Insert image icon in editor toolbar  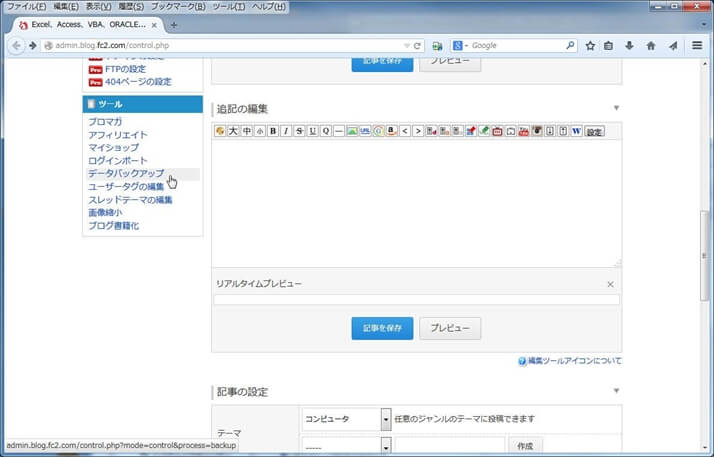click(x=352, y=131)
